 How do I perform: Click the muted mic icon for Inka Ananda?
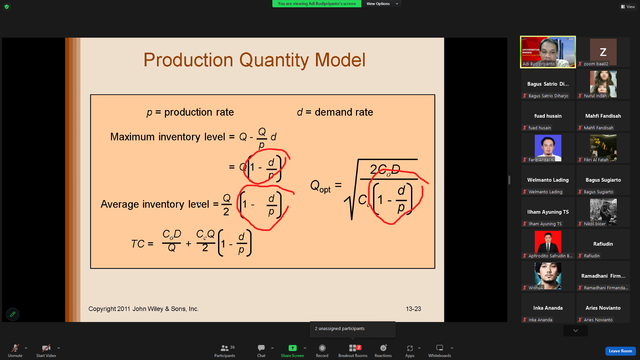525,320
